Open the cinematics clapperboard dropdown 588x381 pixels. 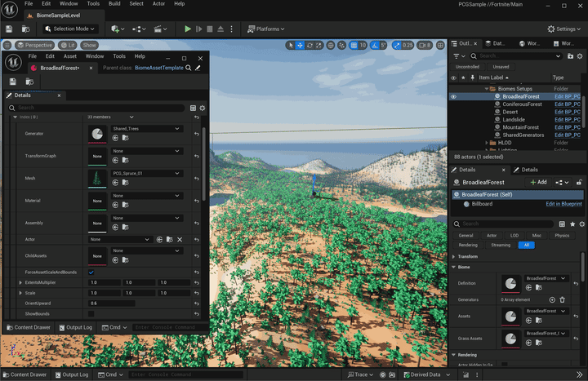pyautogui.click(x=160, y=29)
